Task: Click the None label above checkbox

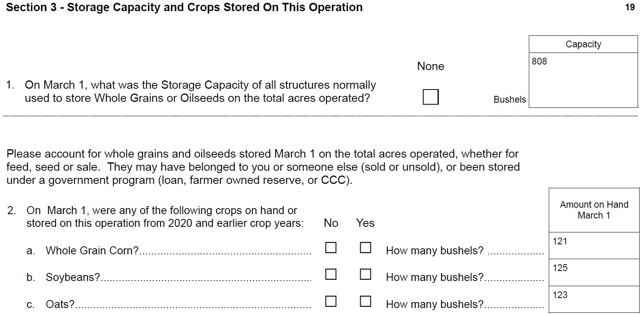Action: point(430,66)
